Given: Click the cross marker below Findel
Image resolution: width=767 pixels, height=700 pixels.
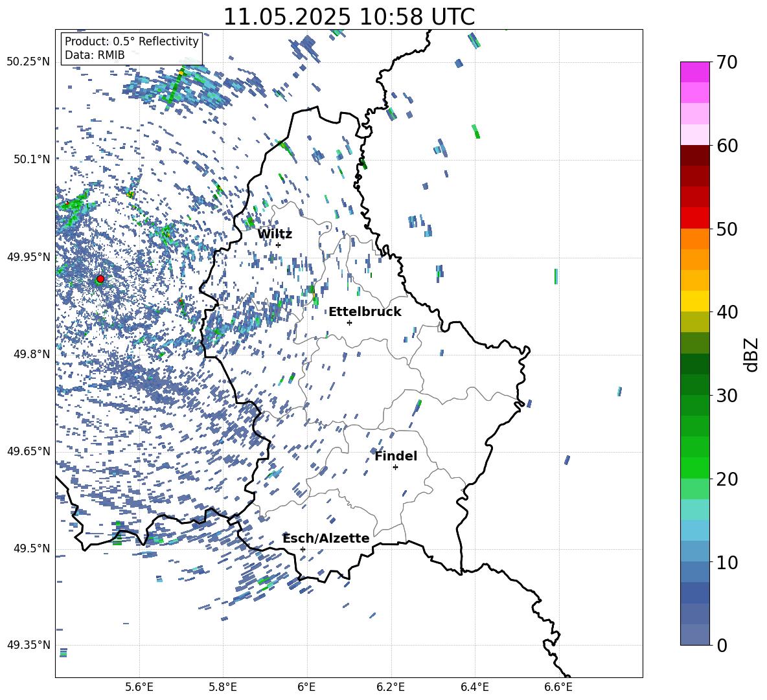Looking at the screenshot, I should tap(395, 468).
